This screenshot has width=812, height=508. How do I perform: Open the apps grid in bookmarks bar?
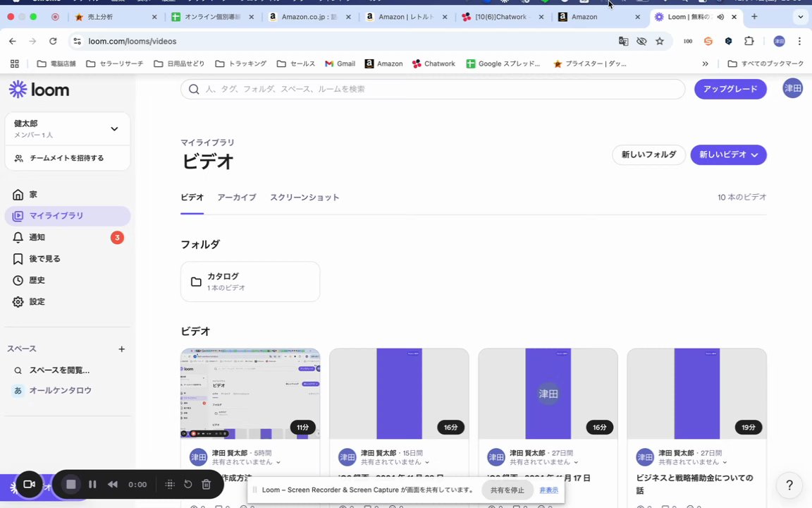pyautogui.click(x=15, y=64)
